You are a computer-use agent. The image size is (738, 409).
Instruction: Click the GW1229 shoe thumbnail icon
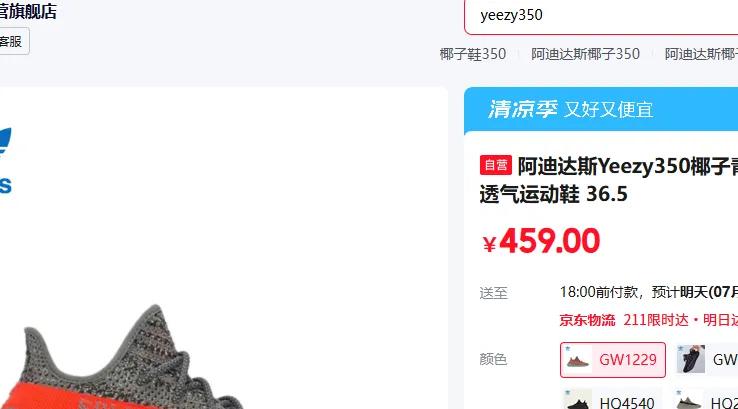pos(578,361)
